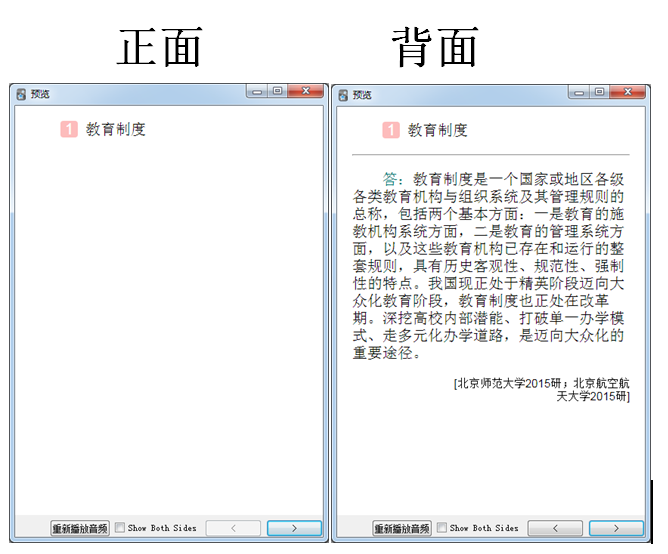Screen dimensions: 668x554
Task: Replay audio button in right preview window
Action: (x=402, y=528)
